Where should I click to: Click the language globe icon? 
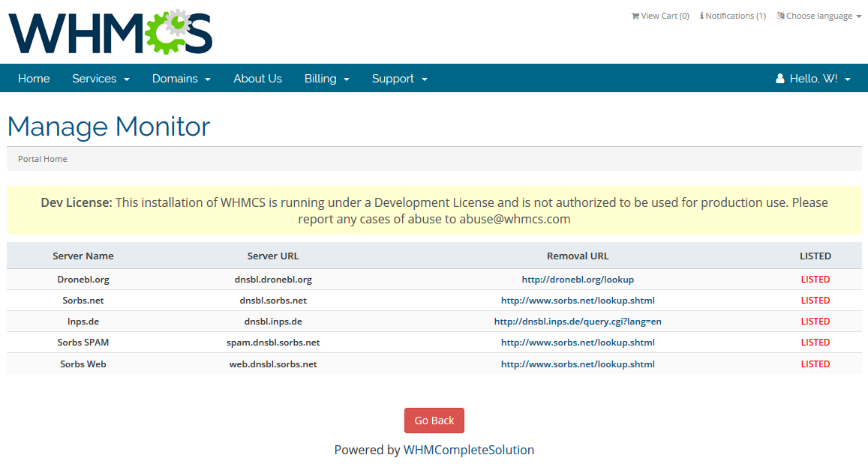pos(780,16)
